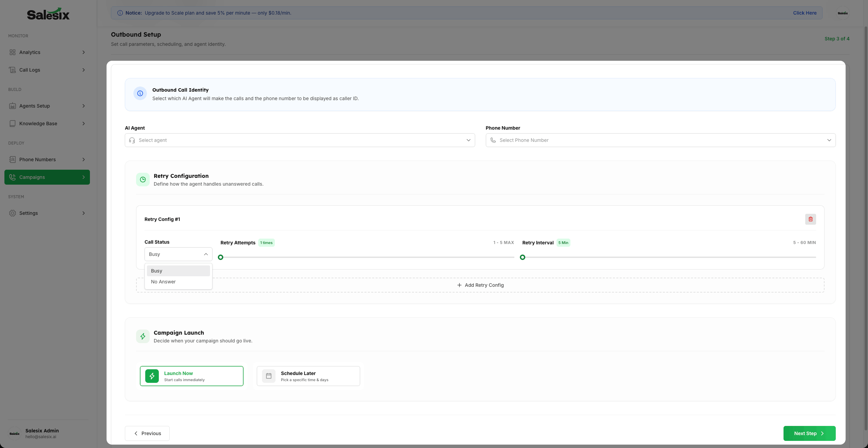
Task: Click the Analytics grid icon in sidebar
Action: pyautogui.click(x=13, y=52)
